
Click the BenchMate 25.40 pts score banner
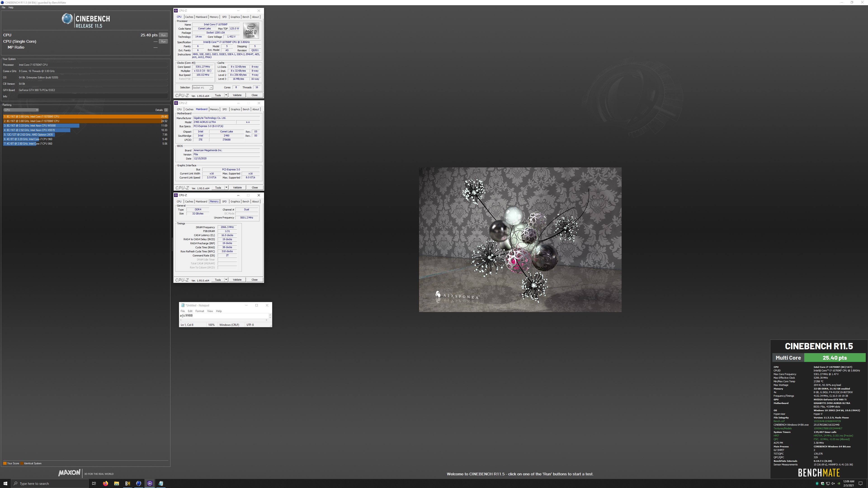(835, 358)
